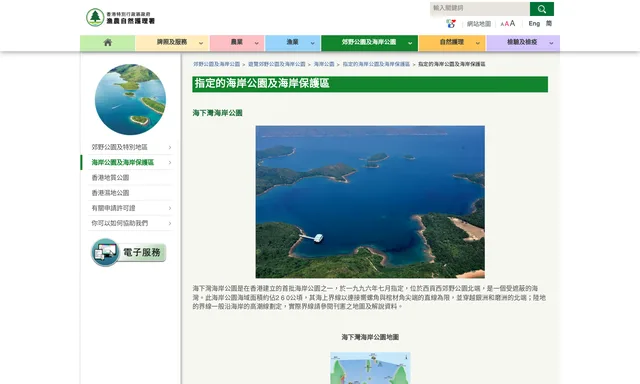Expand the 郊野公園及特別地區 sidebar arrow
The height and width of the screenshot is (384, 640).
click(170, 147)
